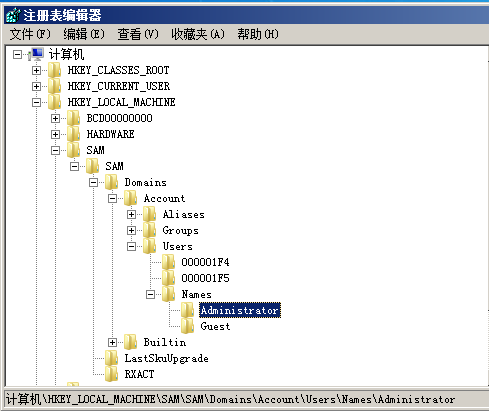Select the 计算机 tree label

tap(66, 54)
